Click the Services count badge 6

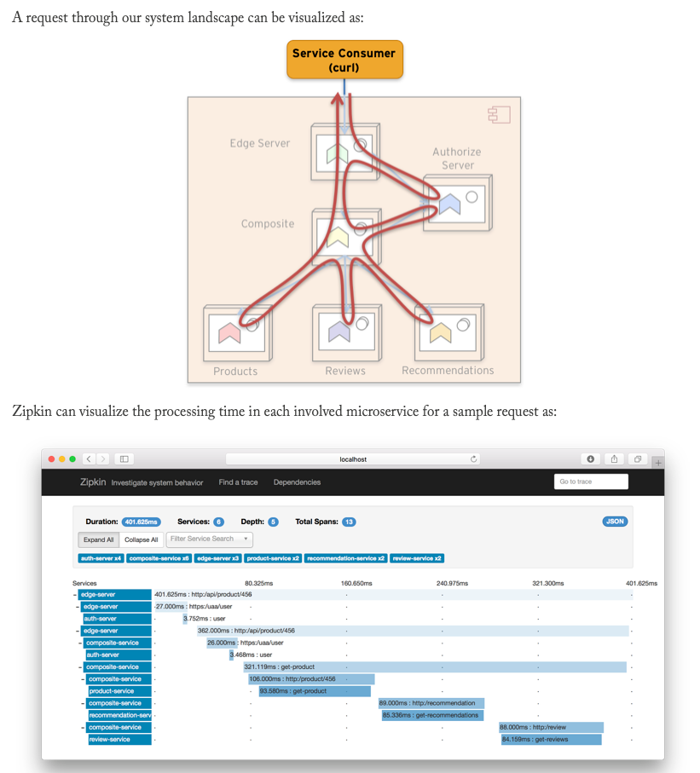point(218,522)
